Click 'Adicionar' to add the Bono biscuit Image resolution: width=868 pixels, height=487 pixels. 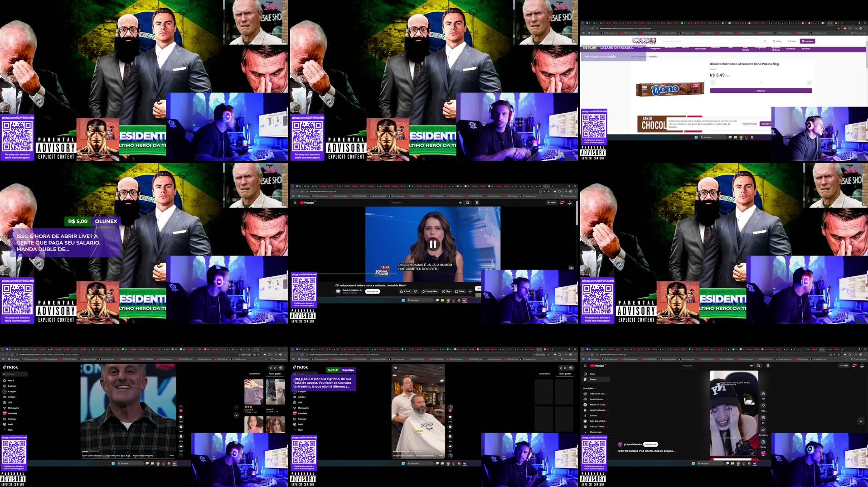click(x=761, y=91)
